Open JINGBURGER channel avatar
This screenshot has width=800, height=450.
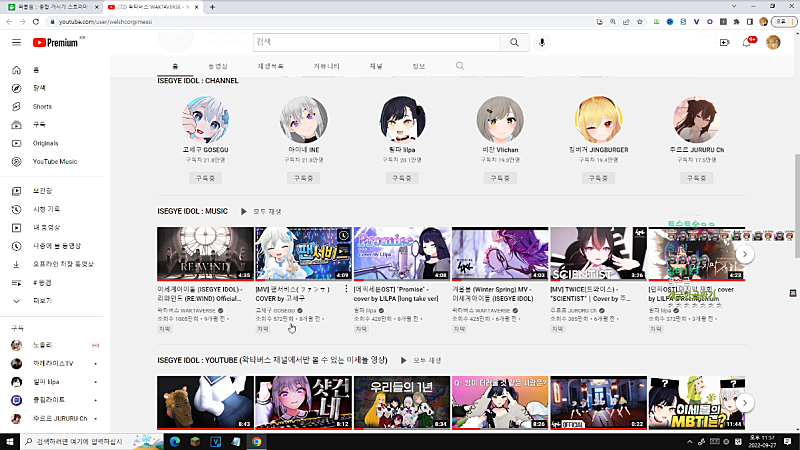598,120
